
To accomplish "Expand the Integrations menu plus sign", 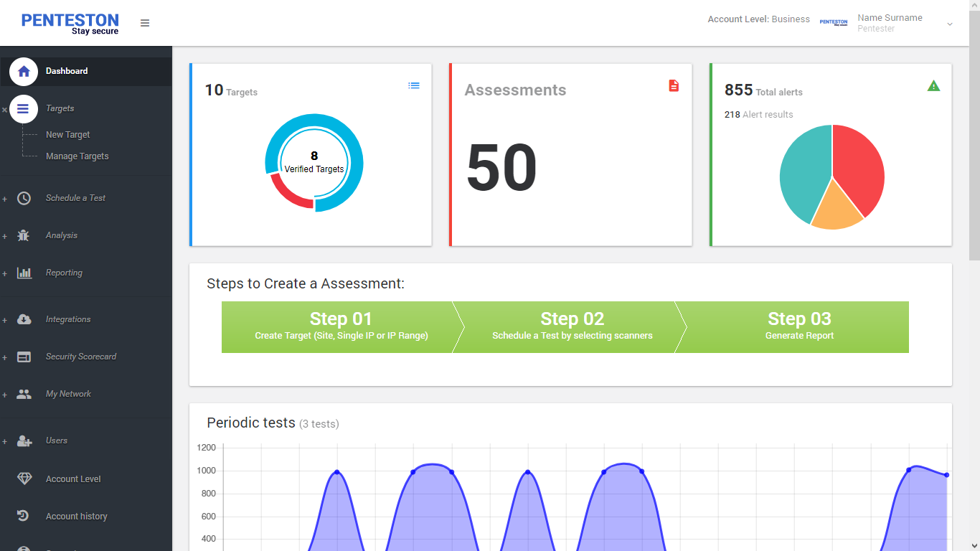I will coord(4,320).
